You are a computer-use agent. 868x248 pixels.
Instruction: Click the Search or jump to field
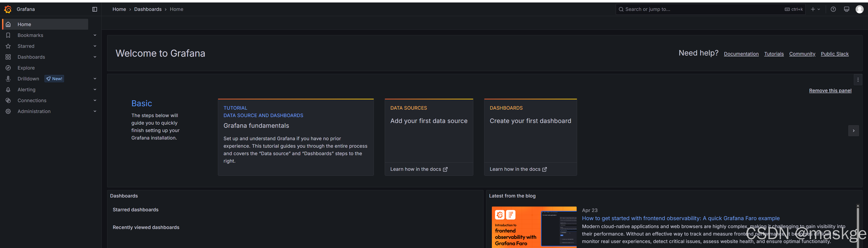coord(701,9)
